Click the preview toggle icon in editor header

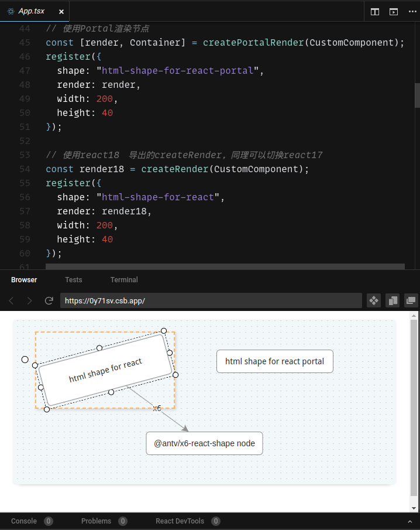pos(394,11)
